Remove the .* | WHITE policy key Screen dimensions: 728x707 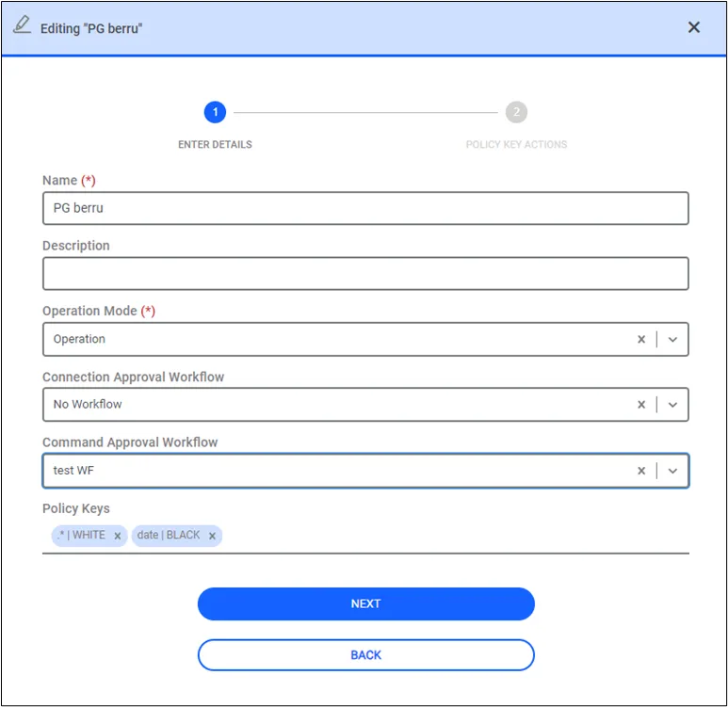point(118,537)
